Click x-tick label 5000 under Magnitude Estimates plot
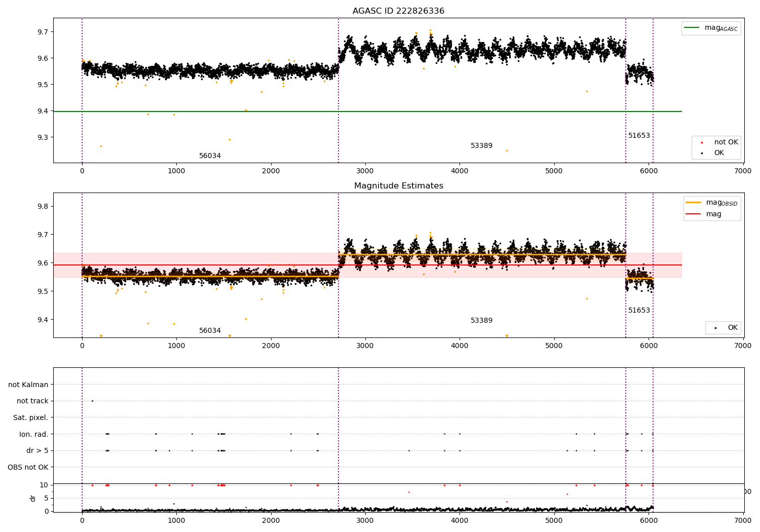Viewport: 760px width, 532px height. [x=554, y=346]
